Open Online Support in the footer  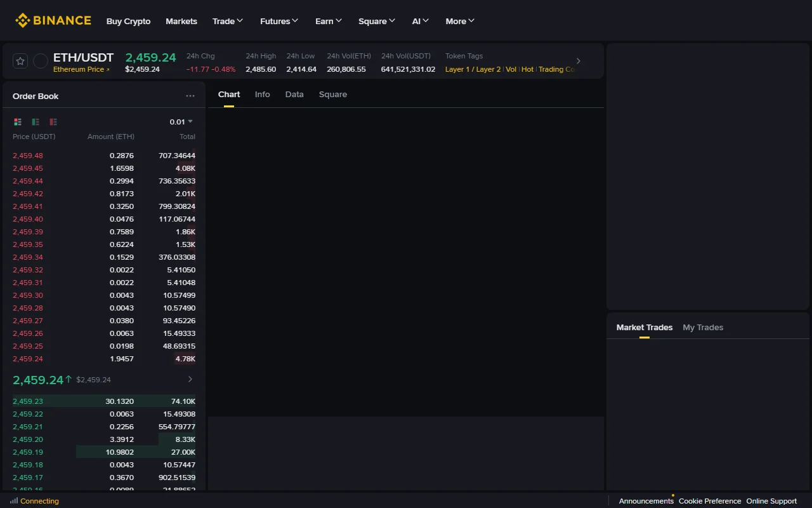(771, 501)
